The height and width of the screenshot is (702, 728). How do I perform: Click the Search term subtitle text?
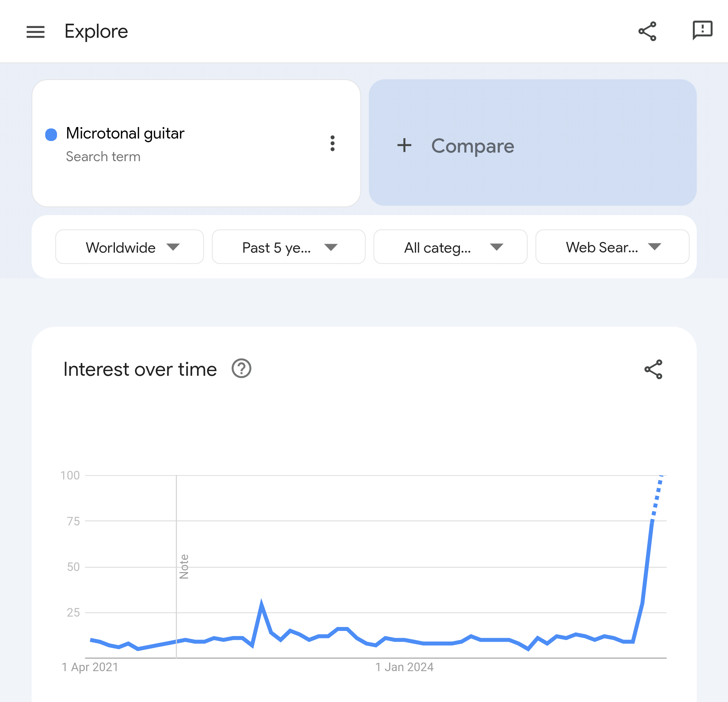(103, 157)
